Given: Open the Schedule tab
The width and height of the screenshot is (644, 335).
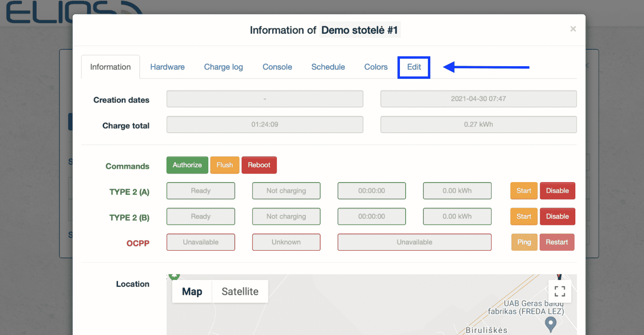Looking at the screenshot, I should pyautogui.click(x=328, y=67).
